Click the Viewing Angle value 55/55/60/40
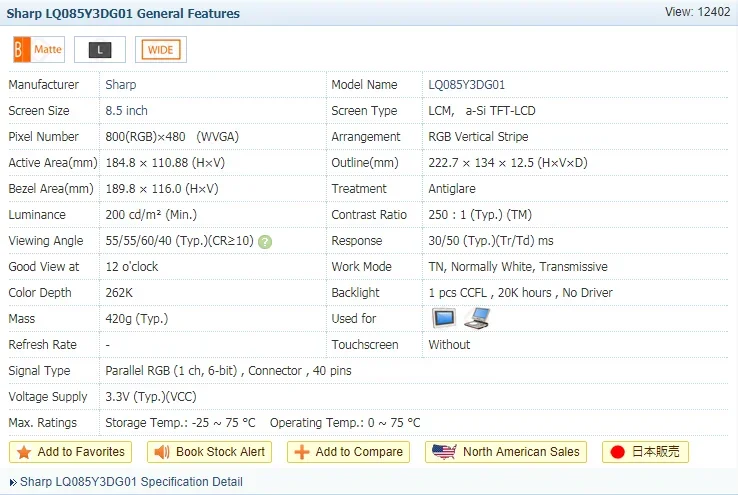 coord(179,241)
